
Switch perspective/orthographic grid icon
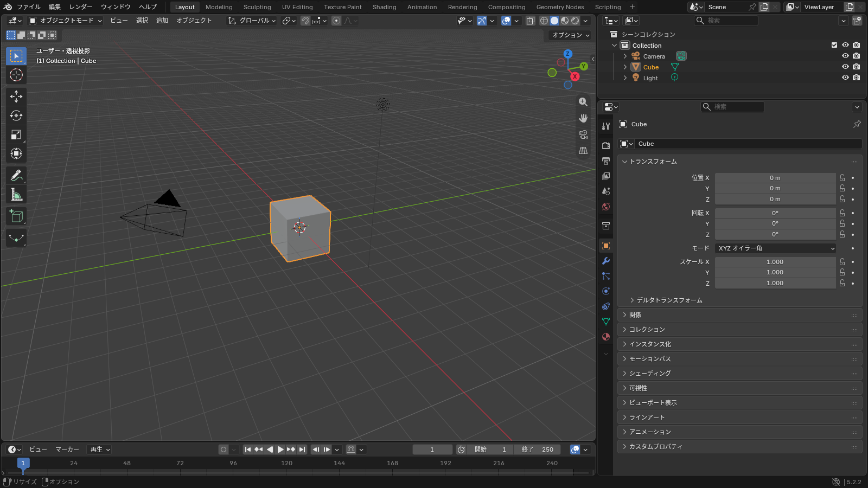pyautogui.click(x=583, y=151)
